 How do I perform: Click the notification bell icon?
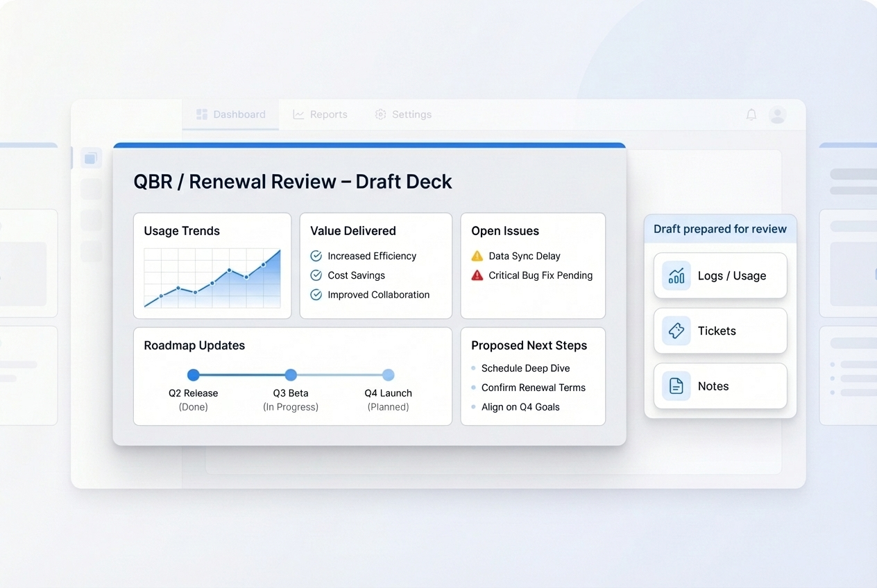[x=751, y=115]
